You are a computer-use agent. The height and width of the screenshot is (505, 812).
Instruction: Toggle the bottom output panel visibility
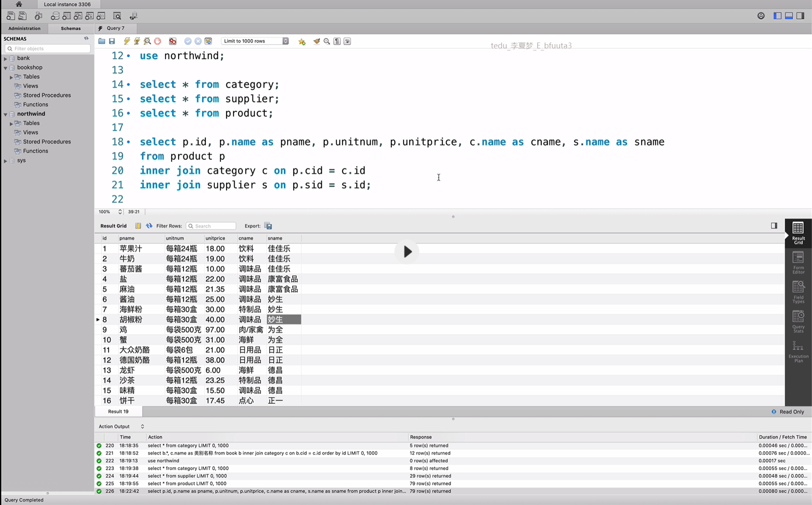(x=789, y=16)
